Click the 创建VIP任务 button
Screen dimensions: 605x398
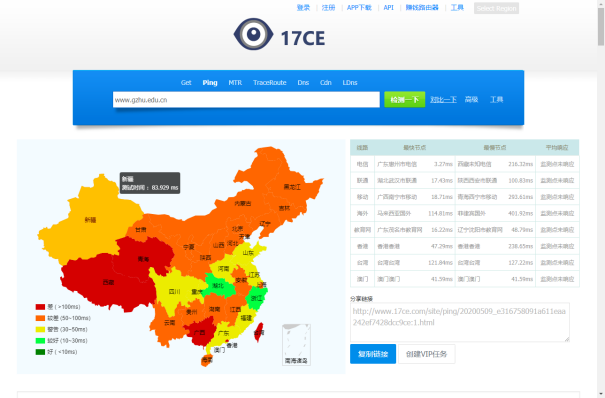click(426, 354)
